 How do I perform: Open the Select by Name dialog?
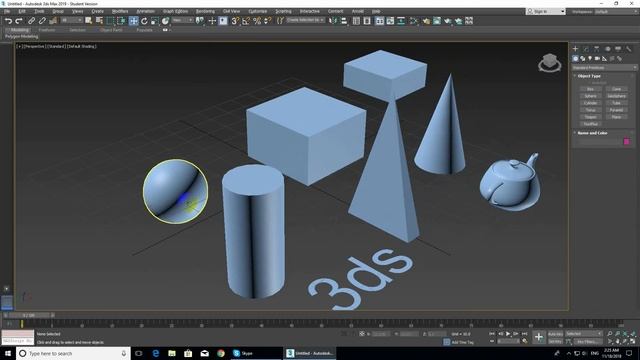point(99,21)
